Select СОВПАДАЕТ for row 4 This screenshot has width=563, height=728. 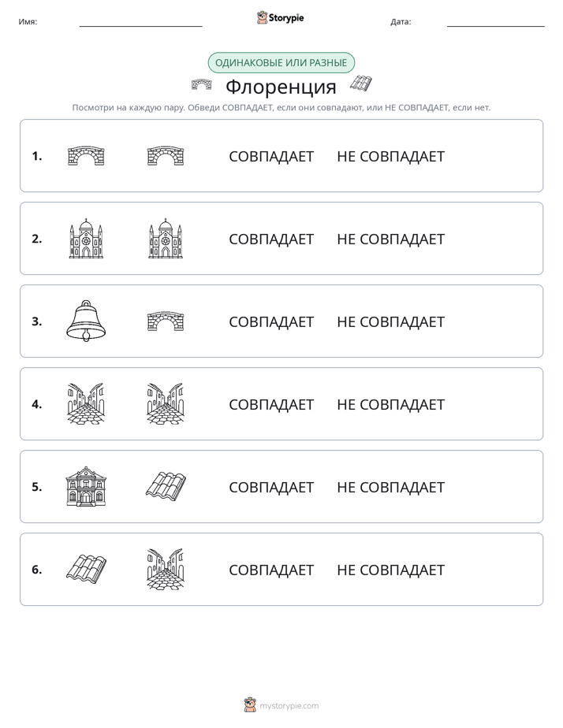coord(271,404)
